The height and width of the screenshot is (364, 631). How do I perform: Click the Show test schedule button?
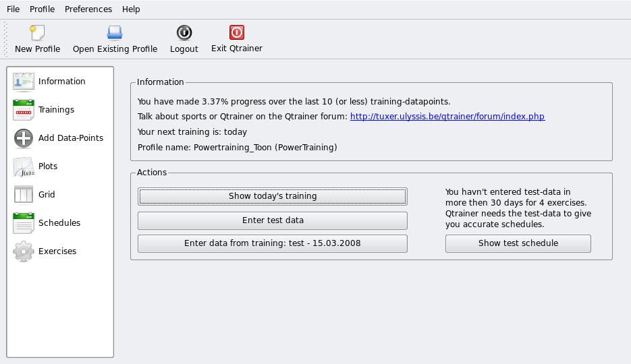[x=518, y=243]
